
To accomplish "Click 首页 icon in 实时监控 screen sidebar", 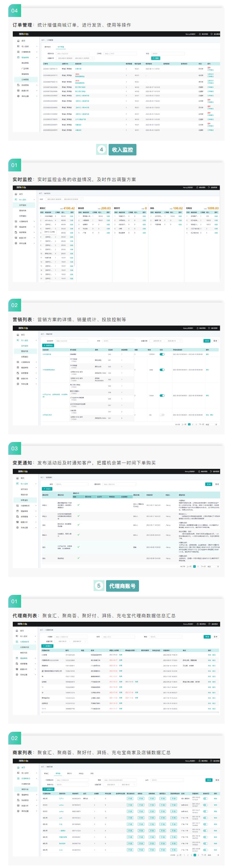I will tap(16, 194).
